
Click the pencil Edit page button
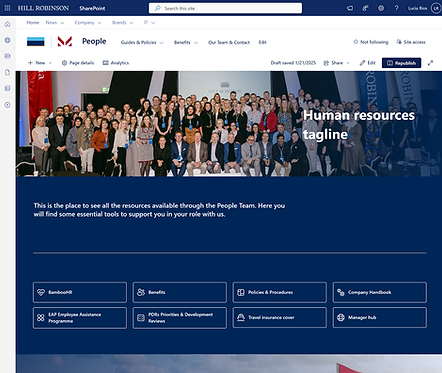[367, 63]
